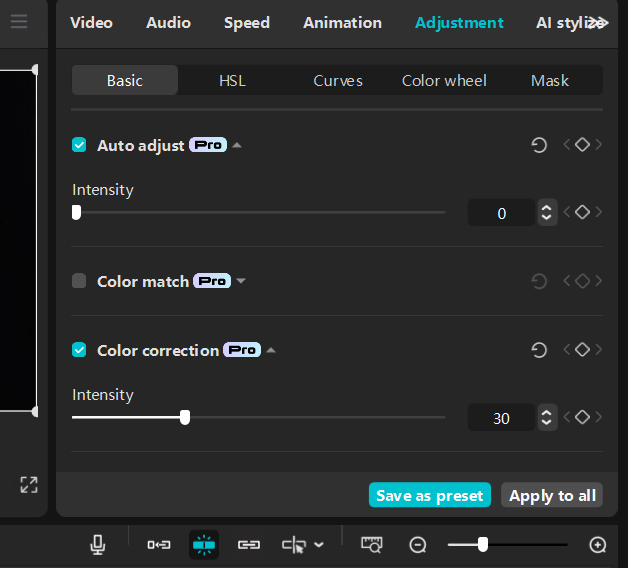Collapse the Auto adjust section
This screenshot has height=568, width=628.
coord(237,145)
